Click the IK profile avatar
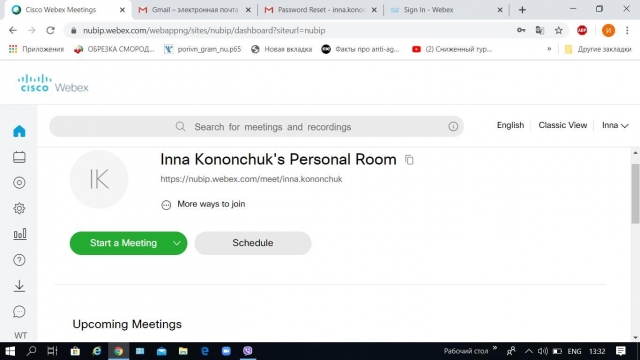The image size is (640, 360). 99,179
